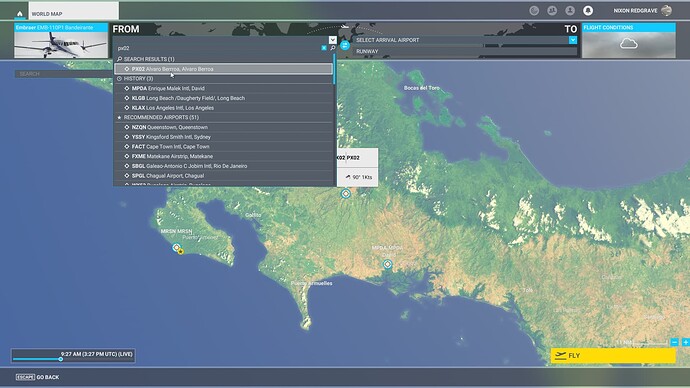690x388 pixels.
Task: Adjust the time of day slider
Action: (x=61, y=359)
